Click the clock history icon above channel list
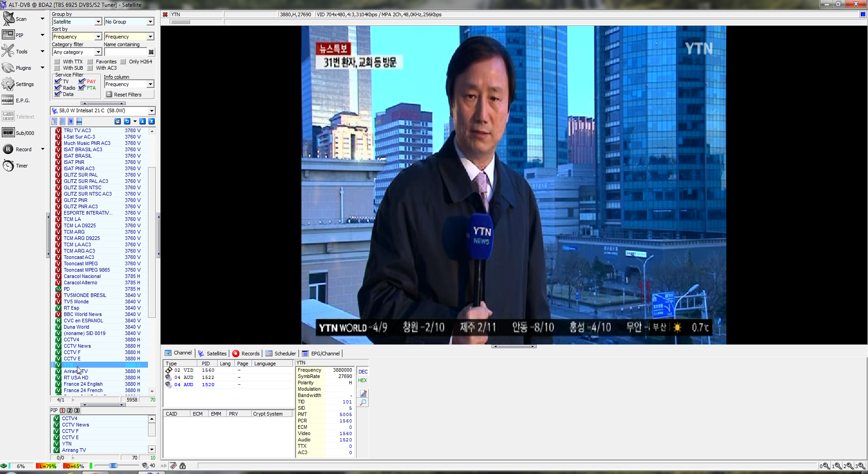Screen dimensions: 868x474 [118, 121]
